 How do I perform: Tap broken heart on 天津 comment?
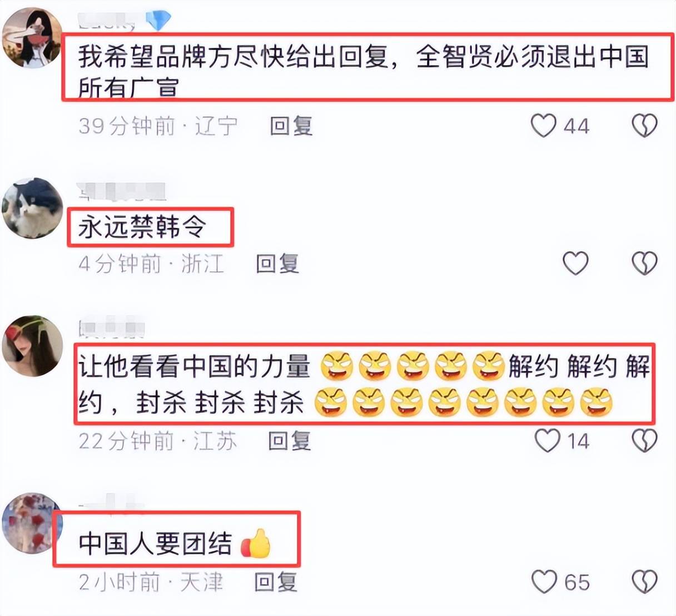pos(645,582)
